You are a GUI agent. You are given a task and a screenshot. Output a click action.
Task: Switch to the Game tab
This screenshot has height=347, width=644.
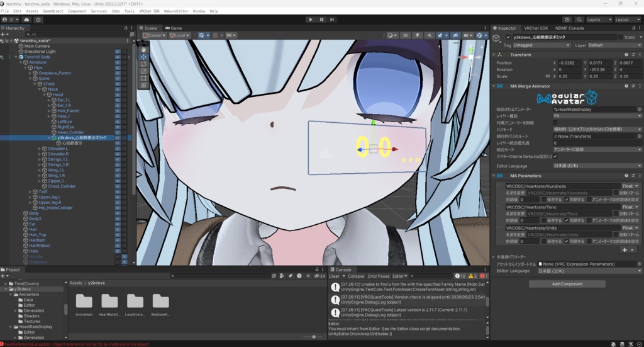174,28
